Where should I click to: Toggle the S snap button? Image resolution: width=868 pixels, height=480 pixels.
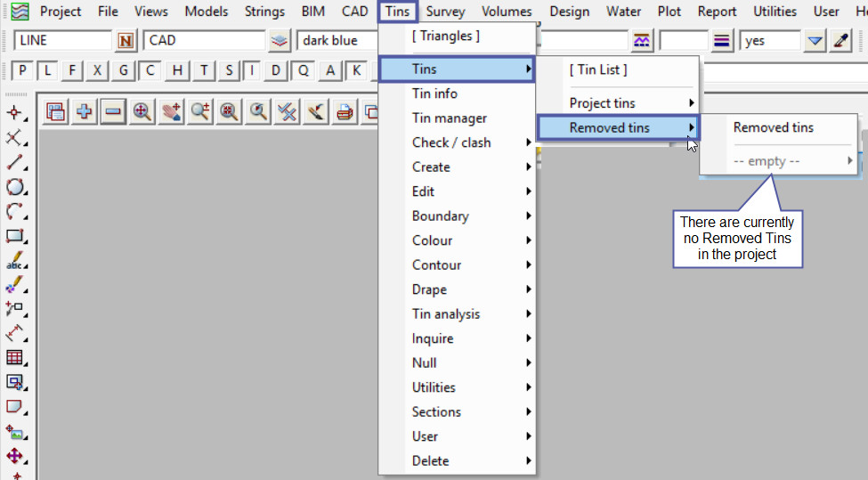[x=229, y=71]
